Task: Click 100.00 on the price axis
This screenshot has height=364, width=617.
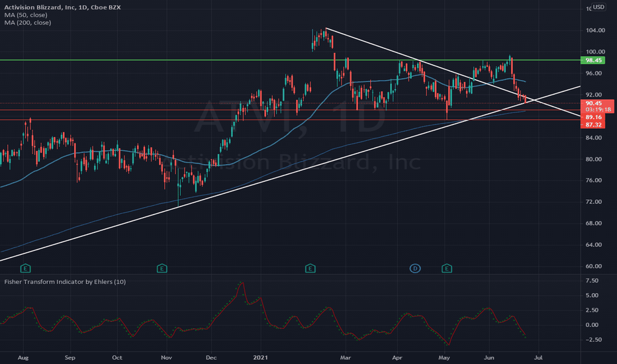Action: click(x=595, y=52)
